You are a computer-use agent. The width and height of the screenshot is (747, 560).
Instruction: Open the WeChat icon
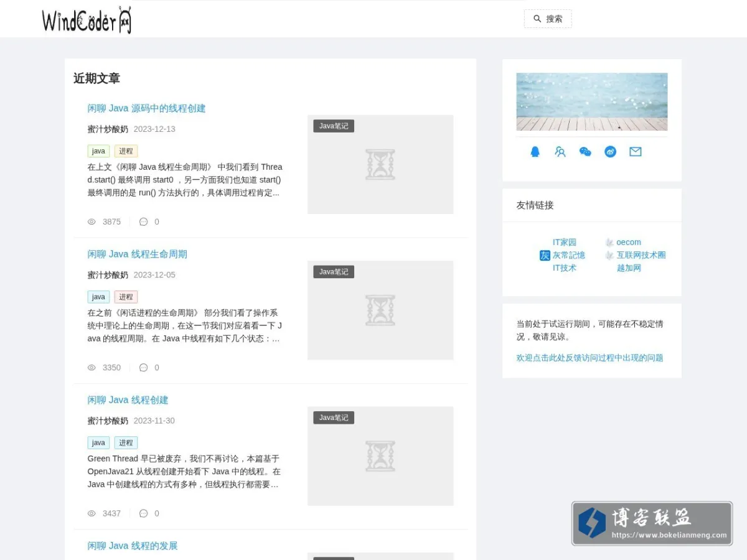point(585,152)
